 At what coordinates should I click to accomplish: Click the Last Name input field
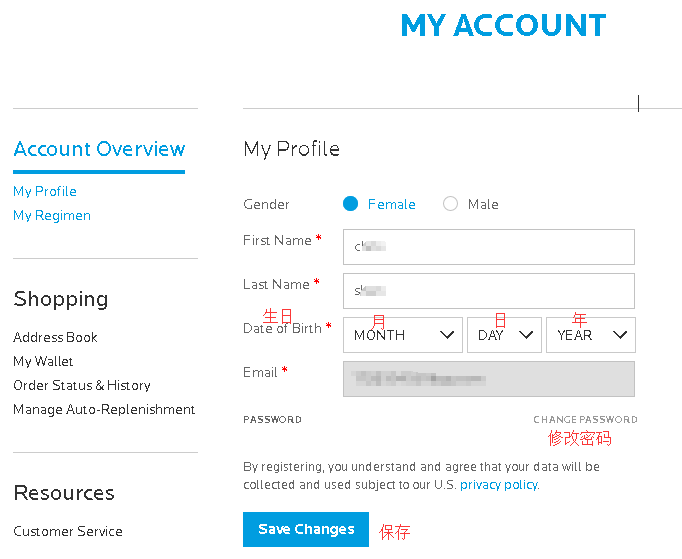[488, 291]
